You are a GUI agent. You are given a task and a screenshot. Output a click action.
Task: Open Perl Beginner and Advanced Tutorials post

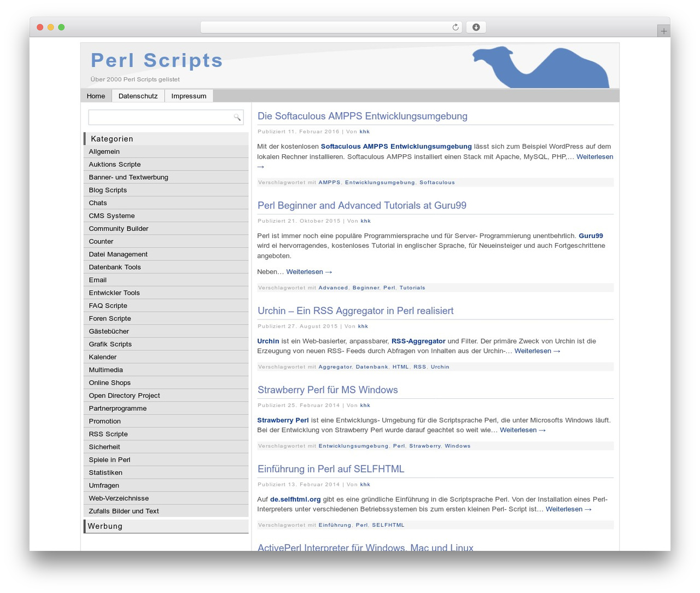coord(362,206)
